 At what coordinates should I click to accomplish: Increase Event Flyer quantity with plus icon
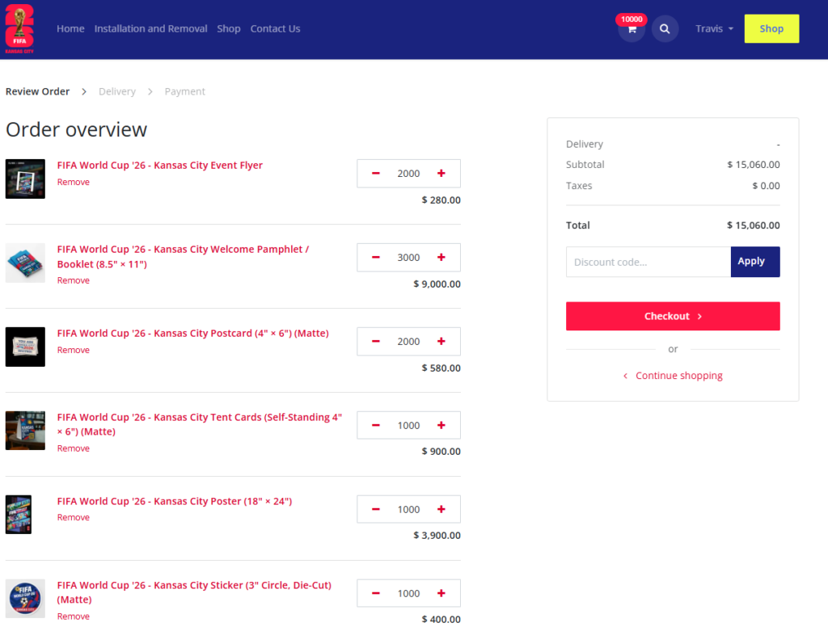pyautogui.click(x=441, y=174)
